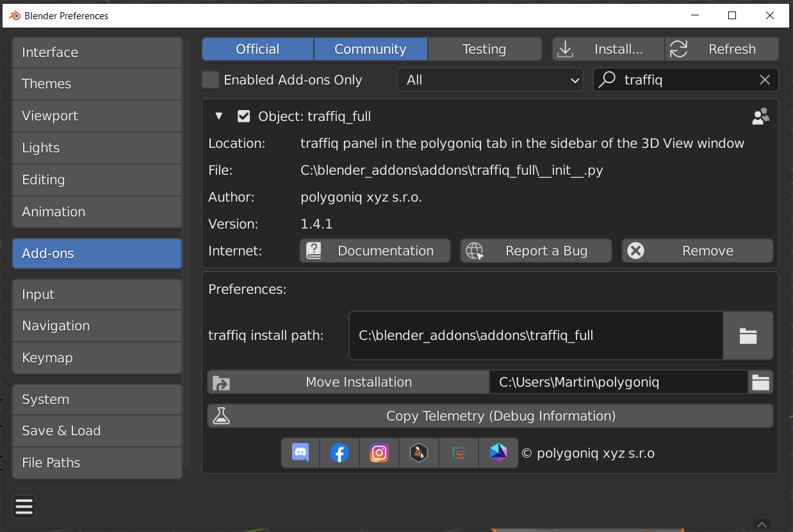Click the Gumroad store icon
Image resolution: width=793 pixels, height=532 pixels.
pos(458,453)
